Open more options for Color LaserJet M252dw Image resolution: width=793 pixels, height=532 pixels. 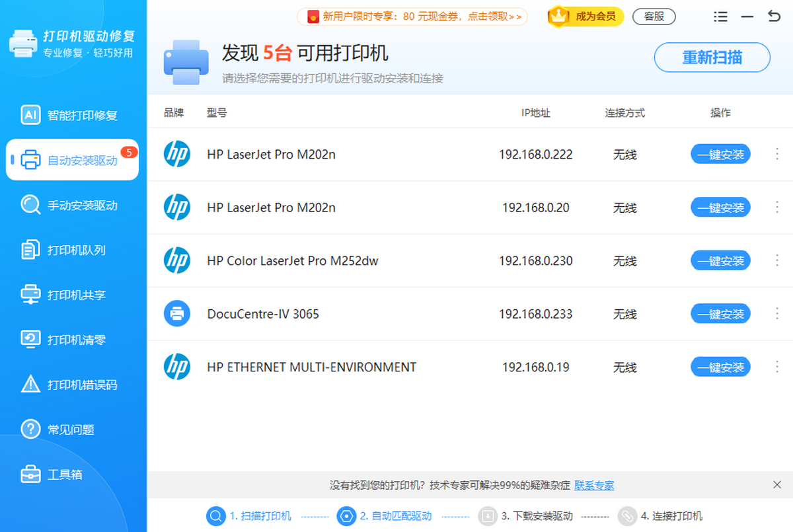click(x=777, y=260)
